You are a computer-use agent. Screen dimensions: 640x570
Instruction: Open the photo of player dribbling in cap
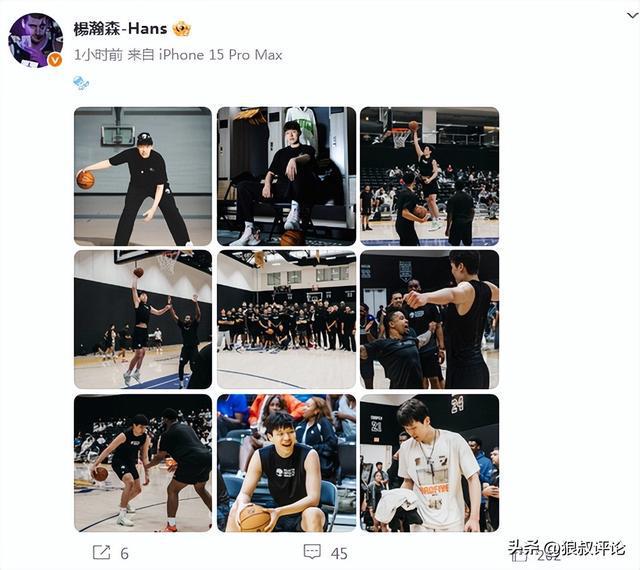coord(143,176)
